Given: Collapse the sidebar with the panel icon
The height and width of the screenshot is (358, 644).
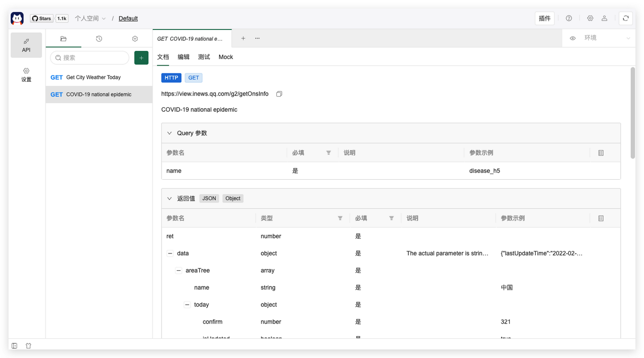Looking at the screenshot, I should point(14,345).
